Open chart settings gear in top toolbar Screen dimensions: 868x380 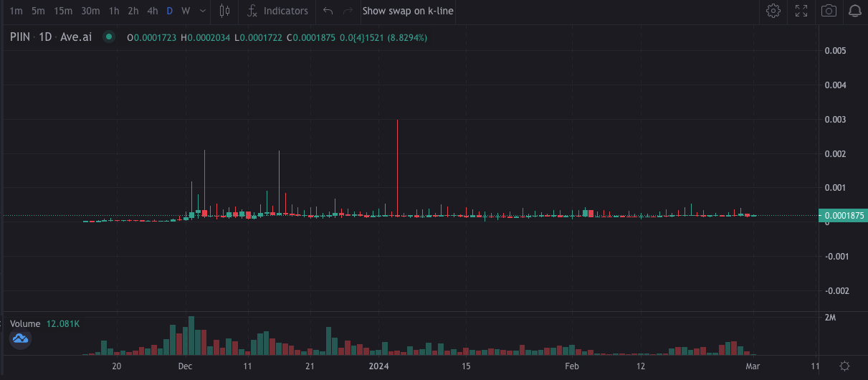pyautogui.click(x=773, y=11)
